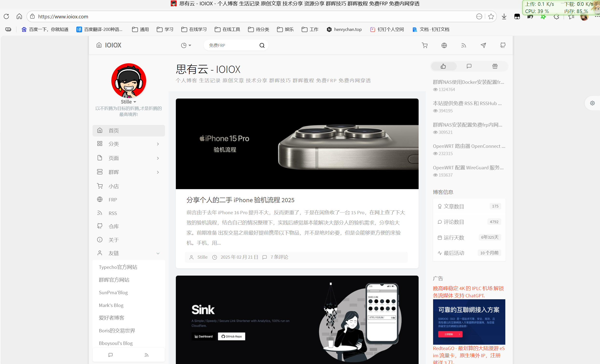Open the floating settings gear icon

[x=592, y=103]
